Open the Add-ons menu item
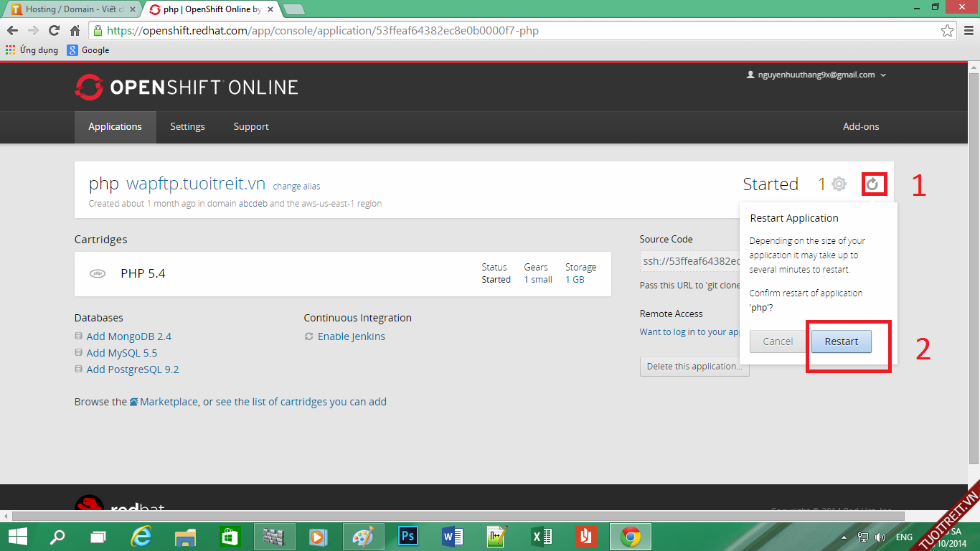980x551 pixels. 861,126
